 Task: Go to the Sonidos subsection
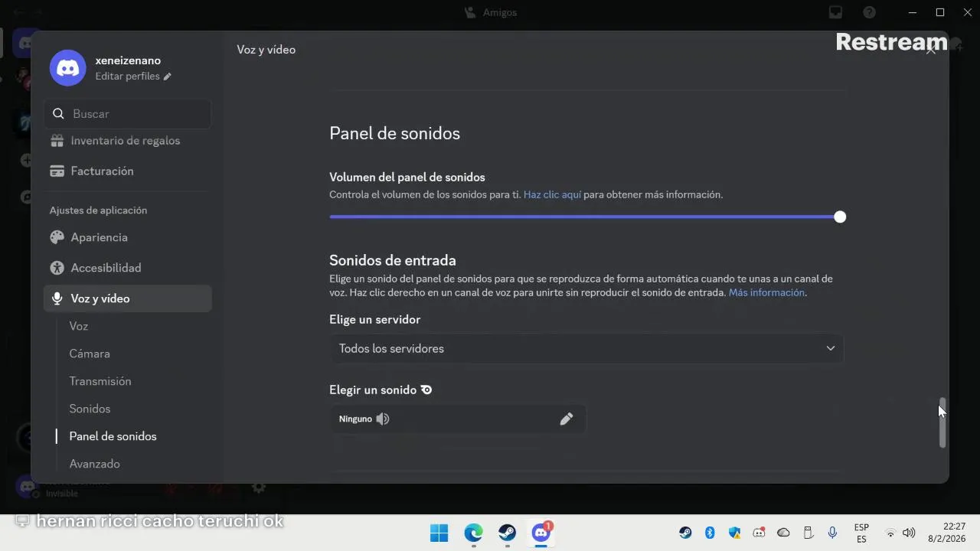(90, 409)
